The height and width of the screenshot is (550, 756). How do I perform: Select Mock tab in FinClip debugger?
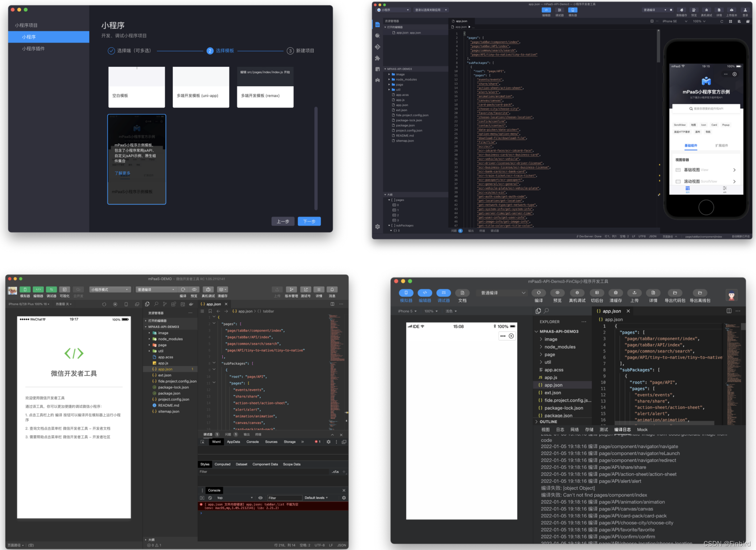click(642, 430)
